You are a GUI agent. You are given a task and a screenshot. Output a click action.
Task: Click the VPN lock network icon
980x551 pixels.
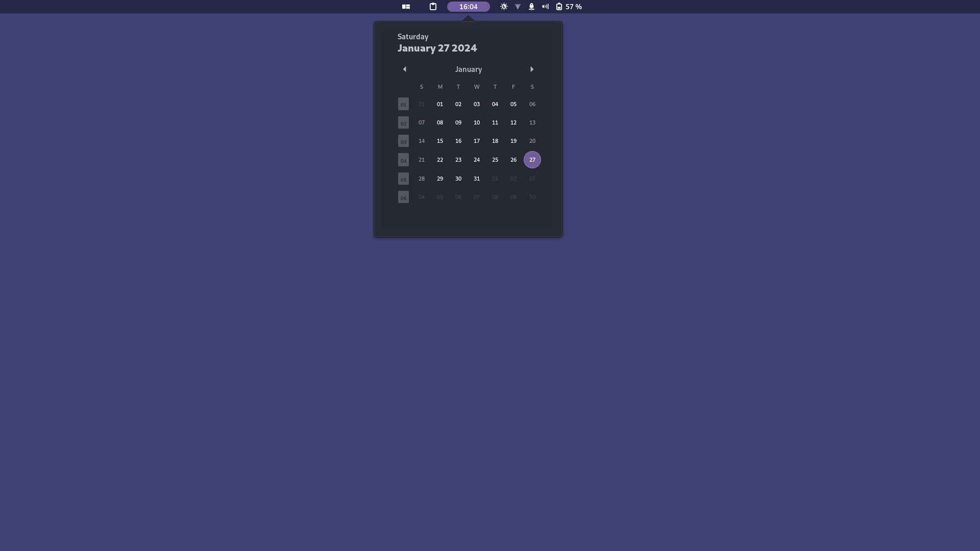click(x=531, y=7)
